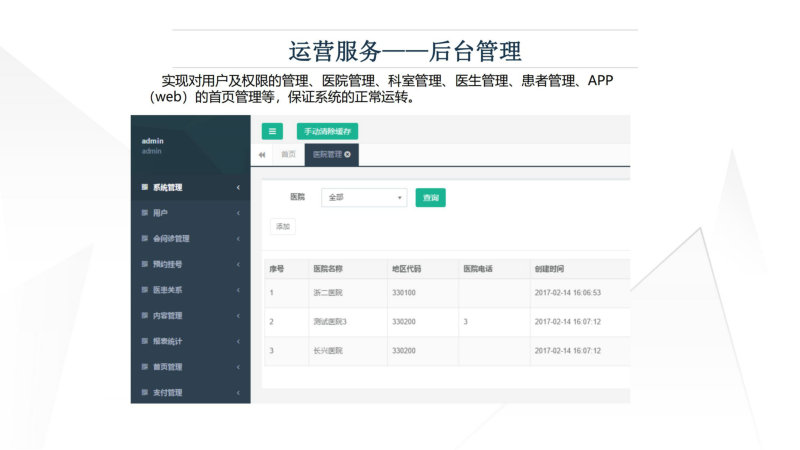Click phone value 3 in 测试医院3 row
This screenshot has width=800, height=450.
coord(465,322)
